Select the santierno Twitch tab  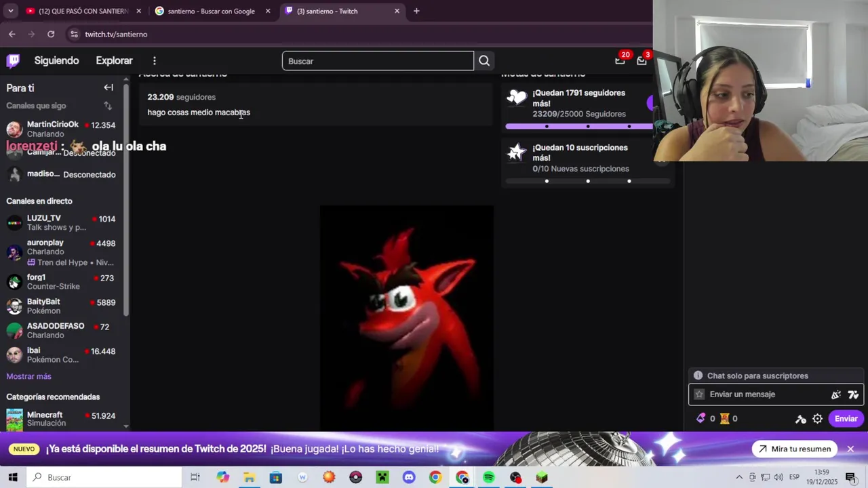tap(342, 11)
